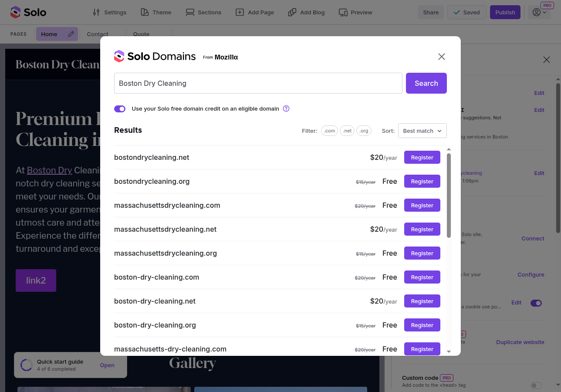Publish the website

(505, 12)
